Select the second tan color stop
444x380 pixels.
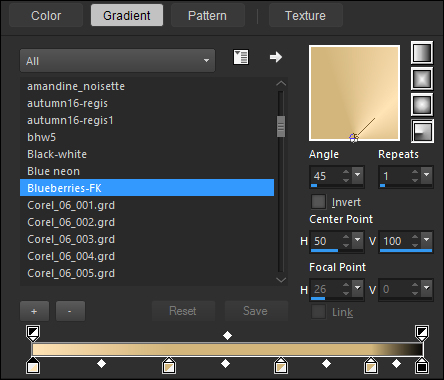tap(169, 366)
